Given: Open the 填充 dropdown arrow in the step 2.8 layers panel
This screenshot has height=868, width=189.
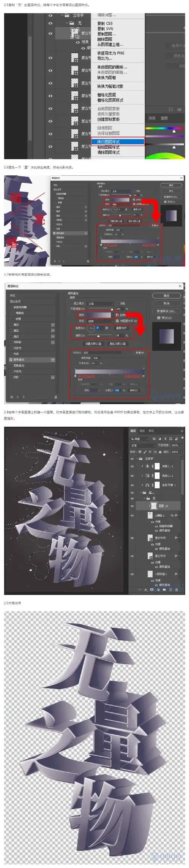Looking at the screenshot, I should click(x=181, y=452).
